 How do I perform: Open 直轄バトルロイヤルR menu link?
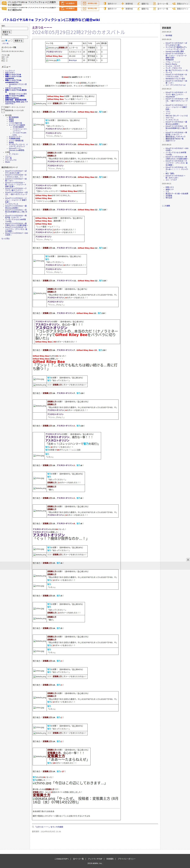(x=13, y=74)
